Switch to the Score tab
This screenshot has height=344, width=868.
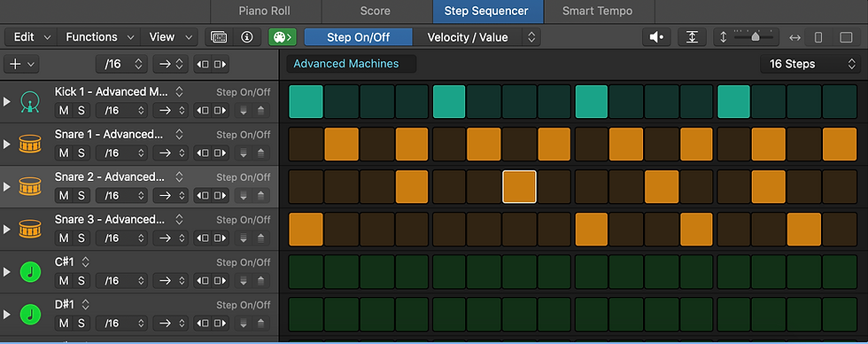coord(376,11)
